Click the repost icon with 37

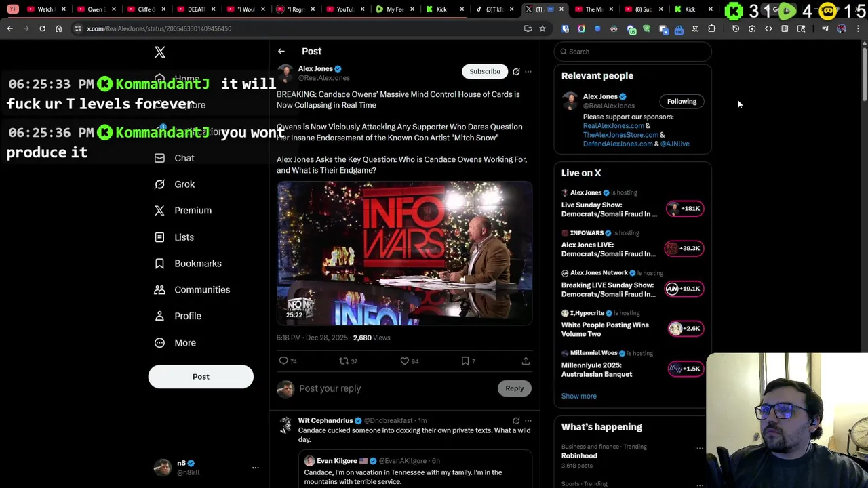point(344,361)
